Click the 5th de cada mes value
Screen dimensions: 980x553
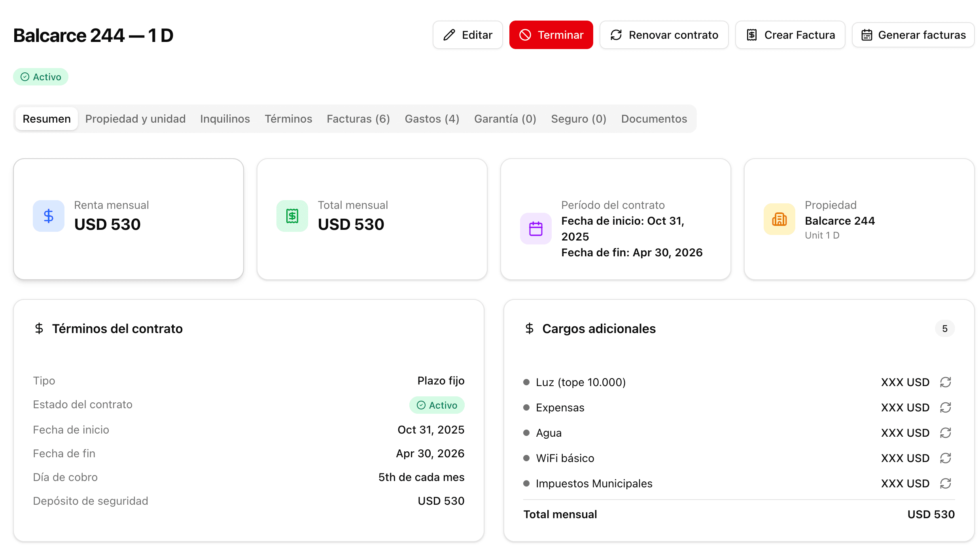coord(421,477)
